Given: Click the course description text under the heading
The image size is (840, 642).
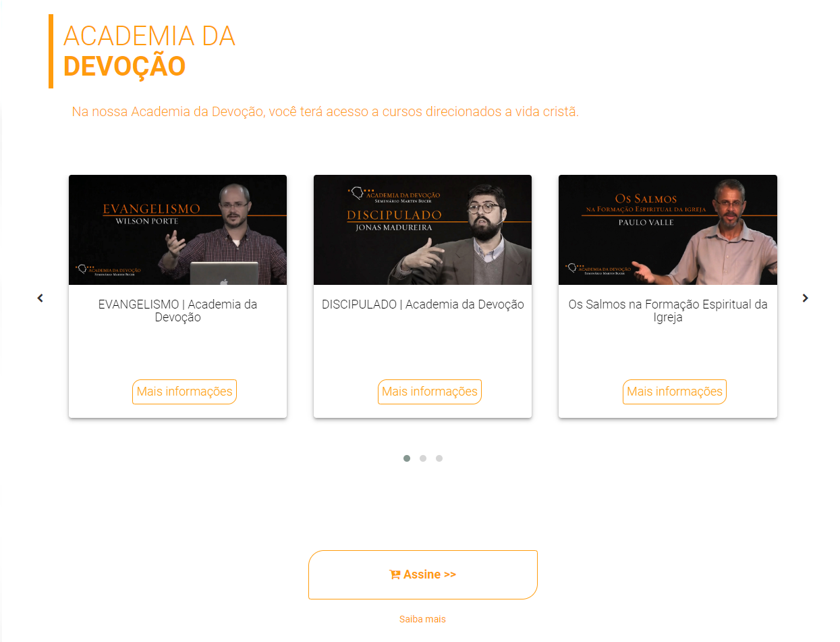Looking at the screenshot, I should tap(325, 112).
